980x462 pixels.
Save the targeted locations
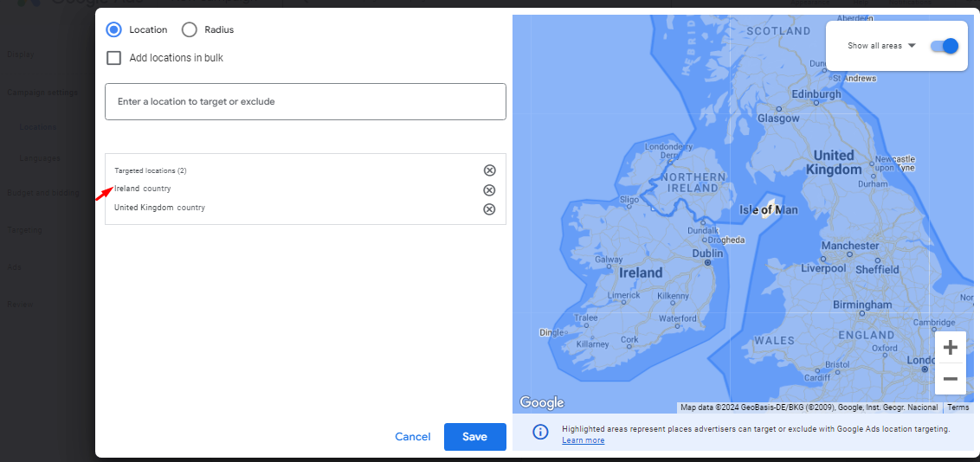(x=475, y=436)
